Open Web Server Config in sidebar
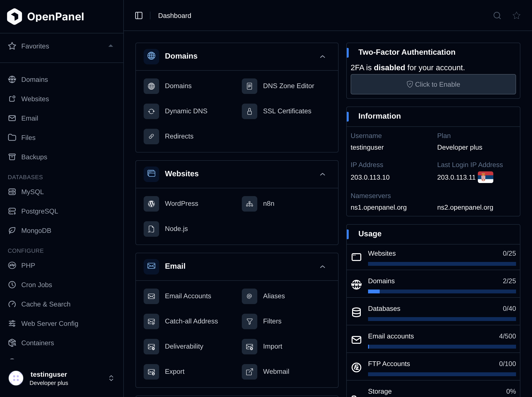 pyautogui.click(x=62, y=323)
